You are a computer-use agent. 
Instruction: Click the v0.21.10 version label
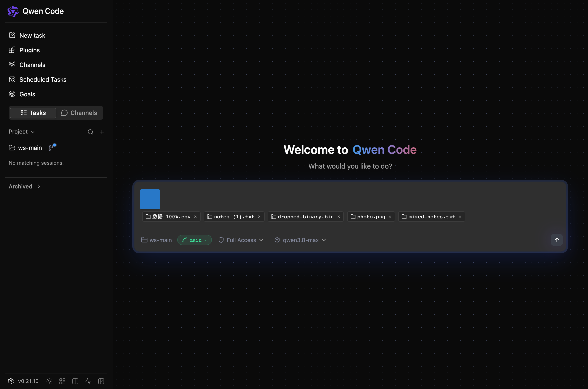tap(28, 381)
